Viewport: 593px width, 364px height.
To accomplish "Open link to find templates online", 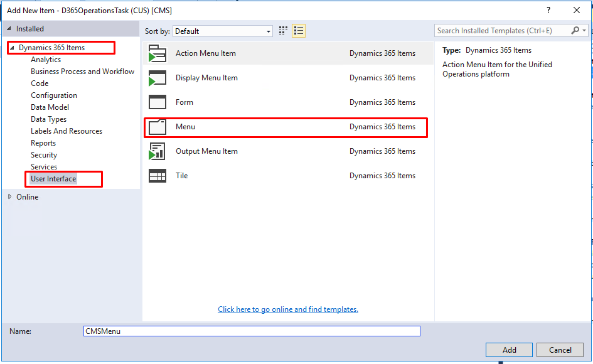I will [288, 309].
